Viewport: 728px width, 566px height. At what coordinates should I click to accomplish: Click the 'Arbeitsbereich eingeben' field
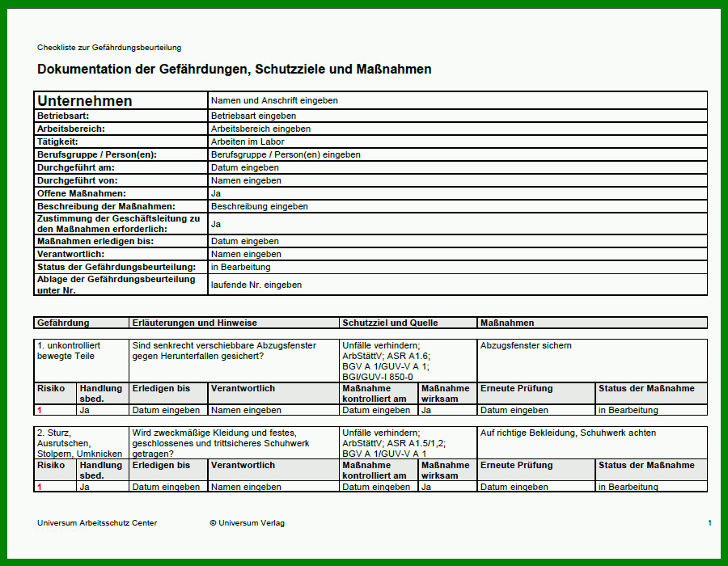(457, 129)
